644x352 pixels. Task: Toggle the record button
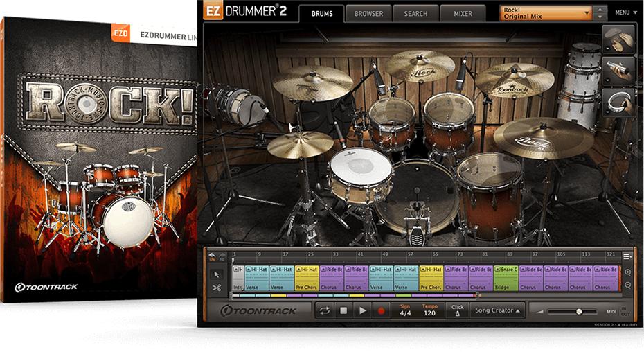click(x=381, y=311)
